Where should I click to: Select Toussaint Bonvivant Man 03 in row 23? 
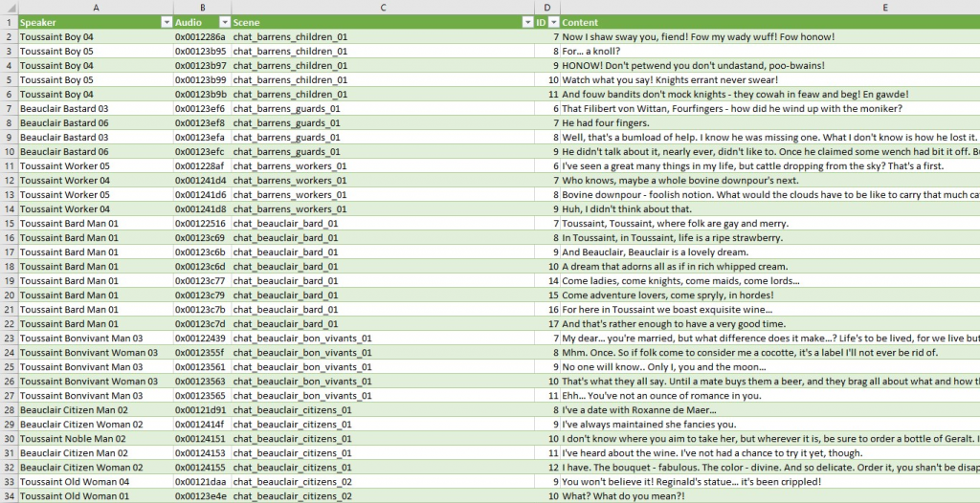pos(97,338)
